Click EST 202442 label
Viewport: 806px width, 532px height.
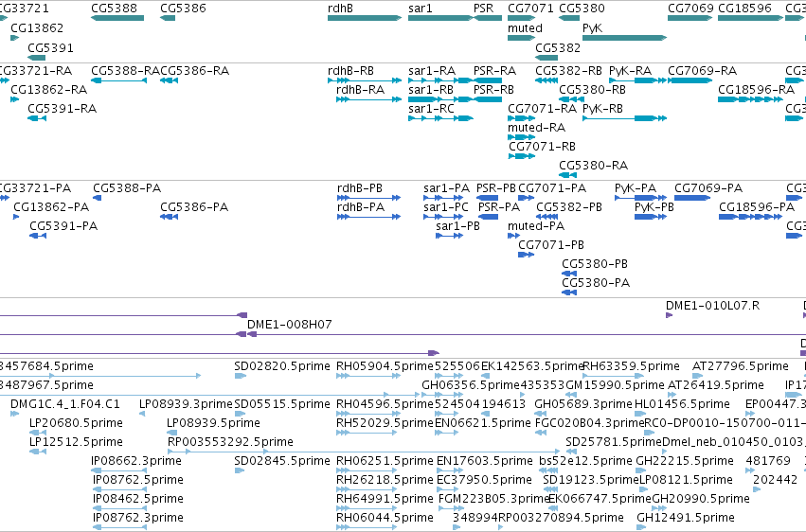click(775, 480)
